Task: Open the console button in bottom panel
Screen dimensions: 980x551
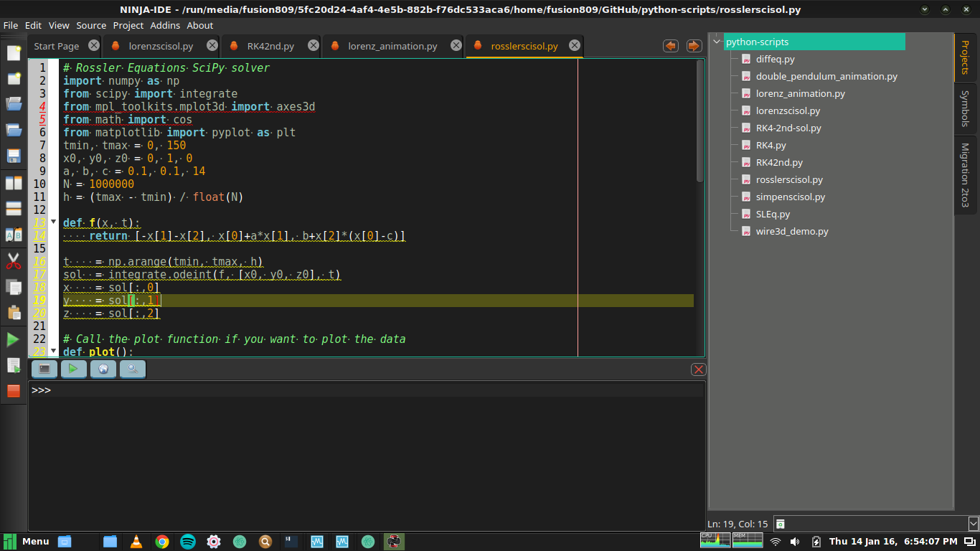Action: [x=44, y=369]
